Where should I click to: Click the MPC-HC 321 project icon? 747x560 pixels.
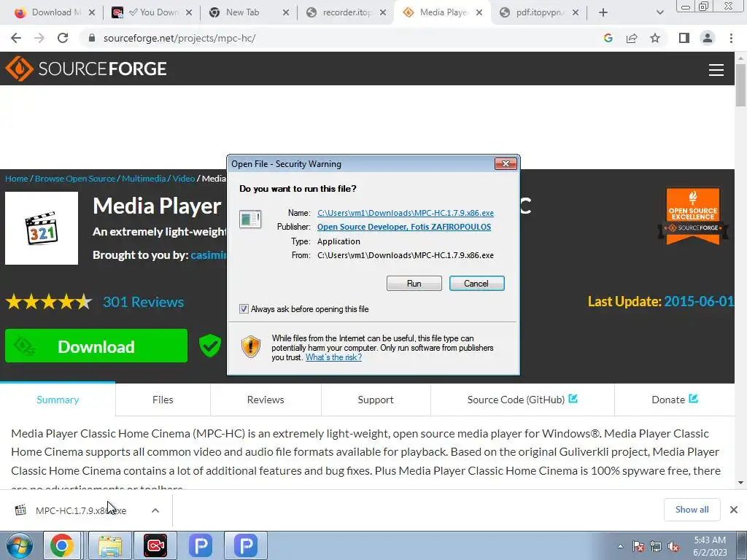coord(42,228)
